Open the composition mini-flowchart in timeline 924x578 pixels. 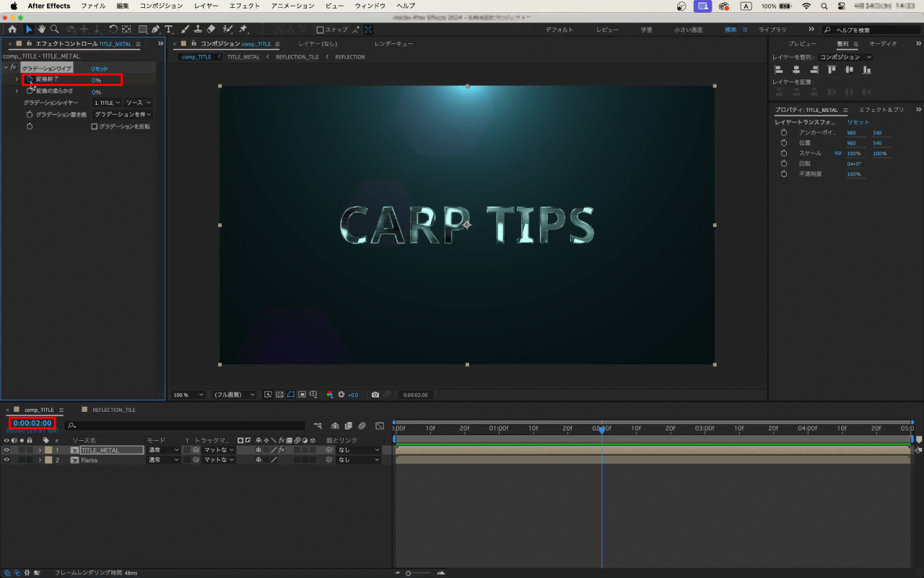(318, 426)
